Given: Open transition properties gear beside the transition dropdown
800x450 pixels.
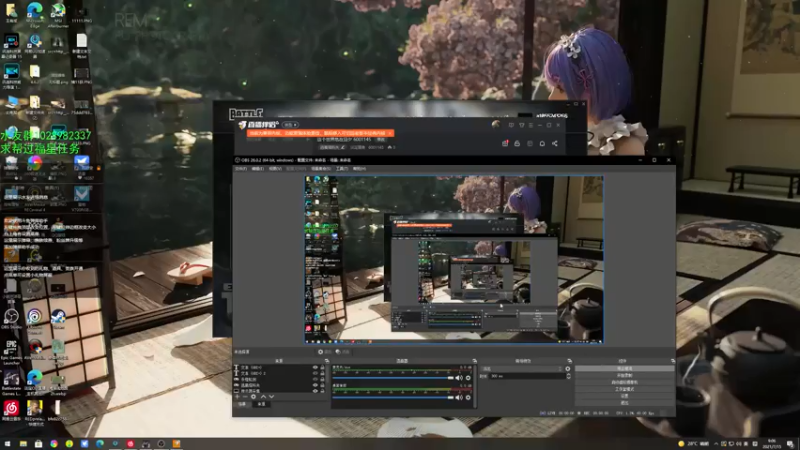Looking at the screenshot, I should 568,368.
